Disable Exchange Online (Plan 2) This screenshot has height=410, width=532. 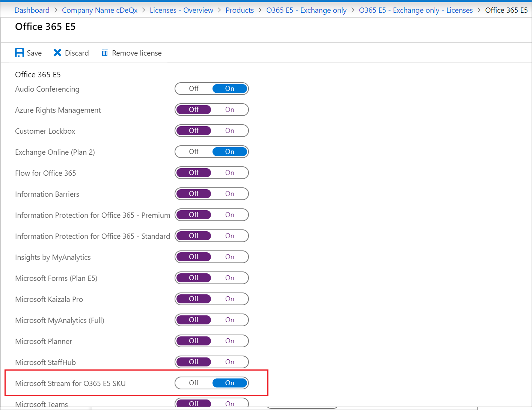click(x=193, y=152)
